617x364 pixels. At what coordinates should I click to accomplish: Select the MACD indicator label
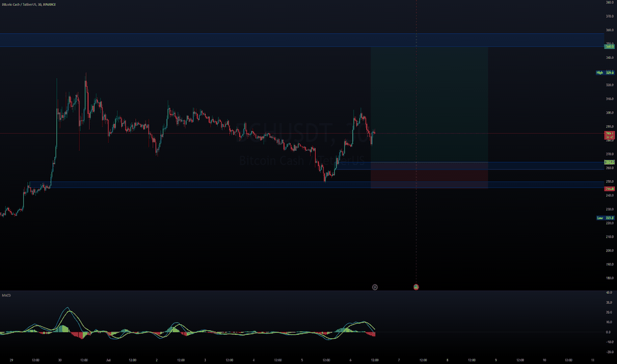coord(7,295)
